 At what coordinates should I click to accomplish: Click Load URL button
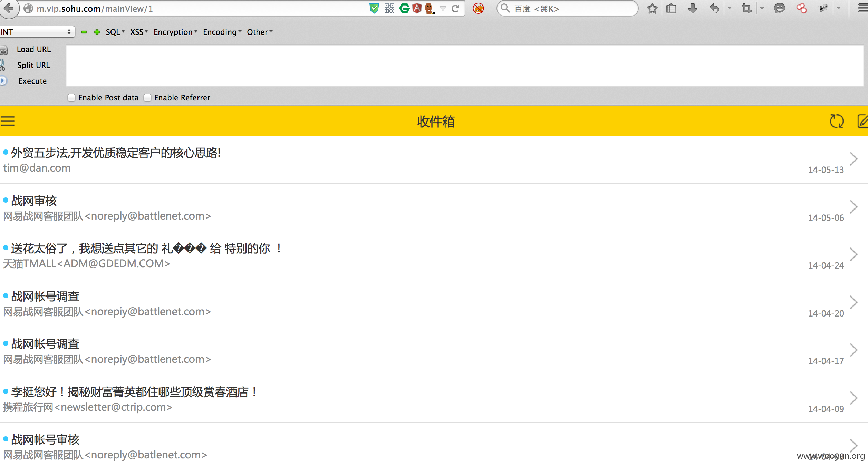point(34,49)
